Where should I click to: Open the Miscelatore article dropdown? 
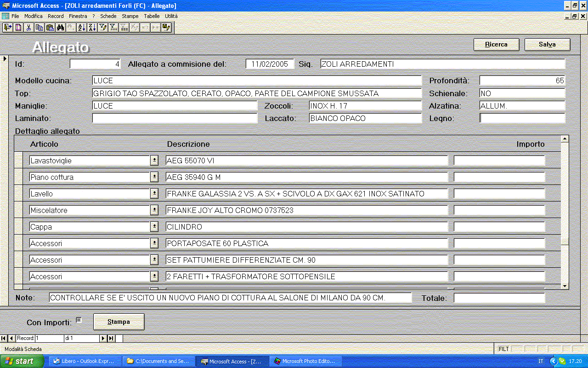(155, 210)
